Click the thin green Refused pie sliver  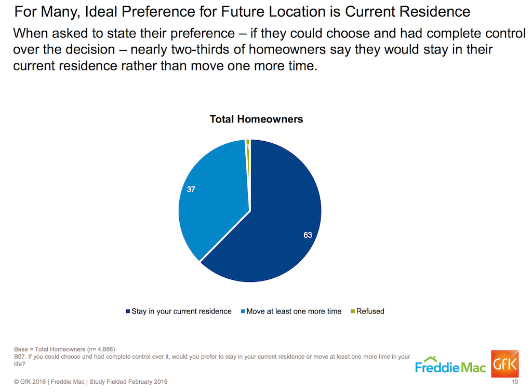[x=248, y=148]
